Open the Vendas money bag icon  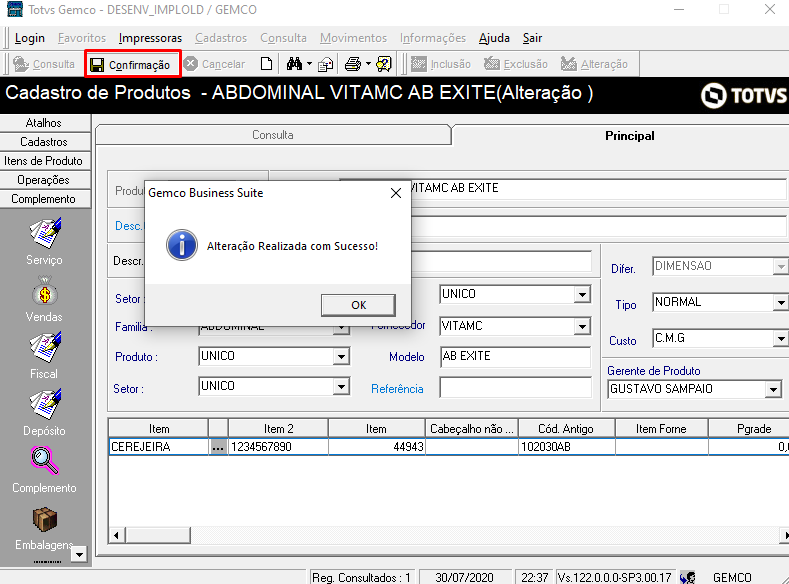pos(45,291)
